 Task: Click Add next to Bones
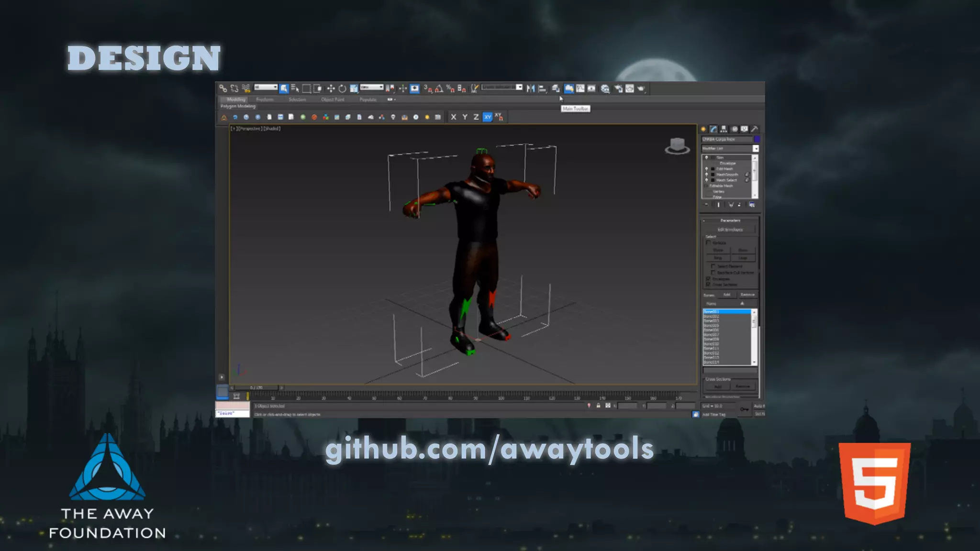point(726,295)
